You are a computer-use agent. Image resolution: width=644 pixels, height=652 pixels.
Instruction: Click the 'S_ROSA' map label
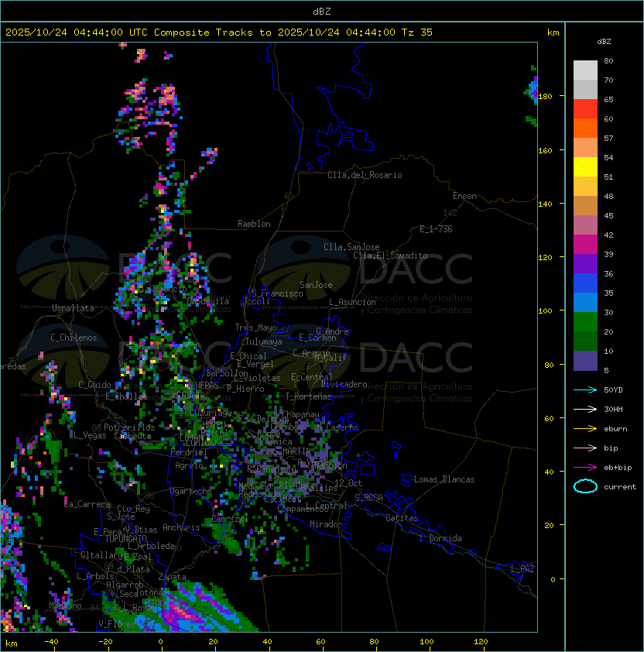tap(368, 498)
